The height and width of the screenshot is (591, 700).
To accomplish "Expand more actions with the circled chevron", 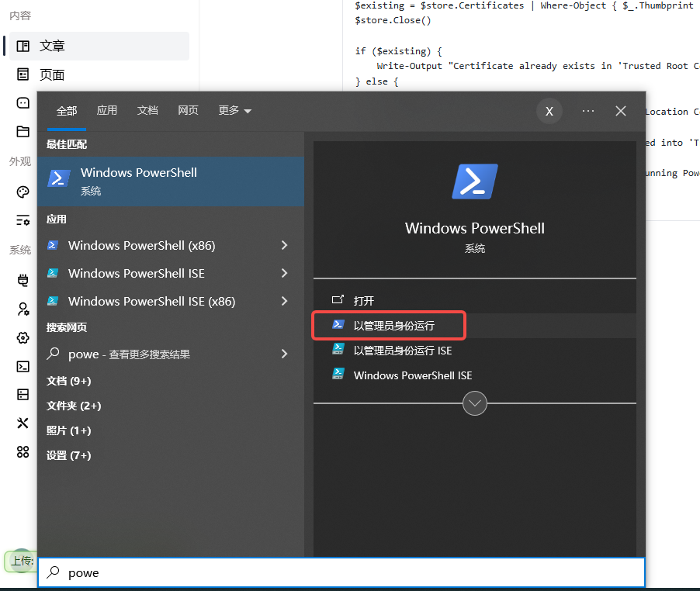I will click(474, 403).
